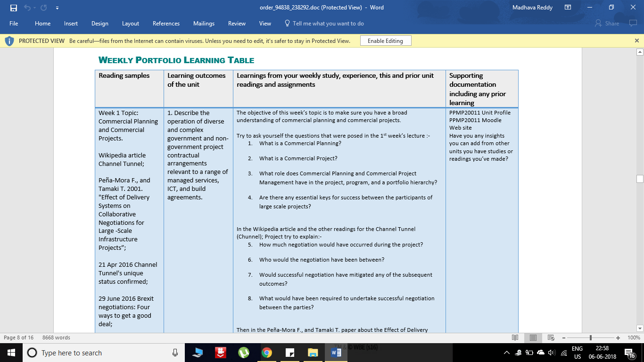Click the zoom slider handle

[591, 337]
